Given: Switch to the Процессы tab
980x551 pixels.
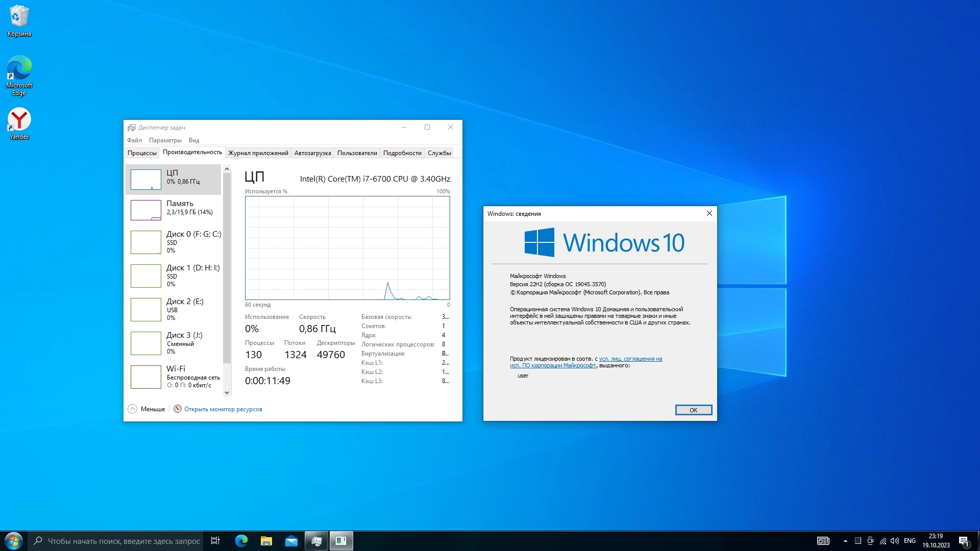Looking at the screenshot, I should point(142,153).
